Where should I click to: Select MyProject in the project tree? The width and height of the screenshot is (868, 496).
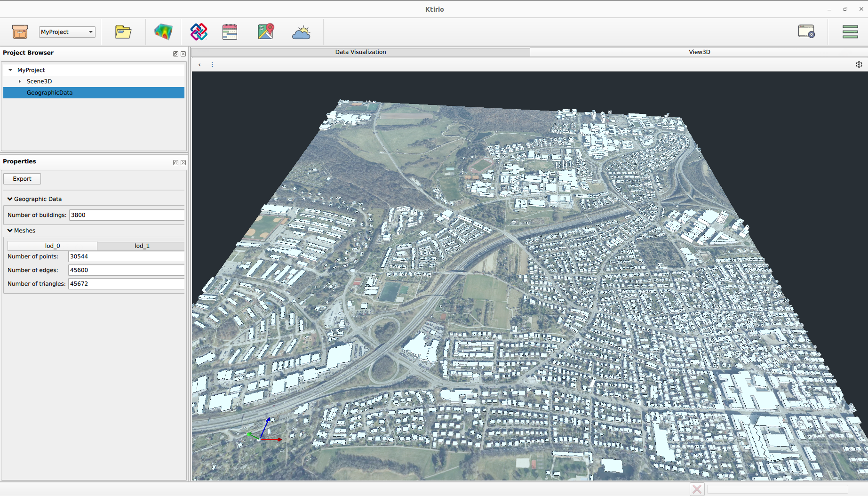click(x=31, y=70)
